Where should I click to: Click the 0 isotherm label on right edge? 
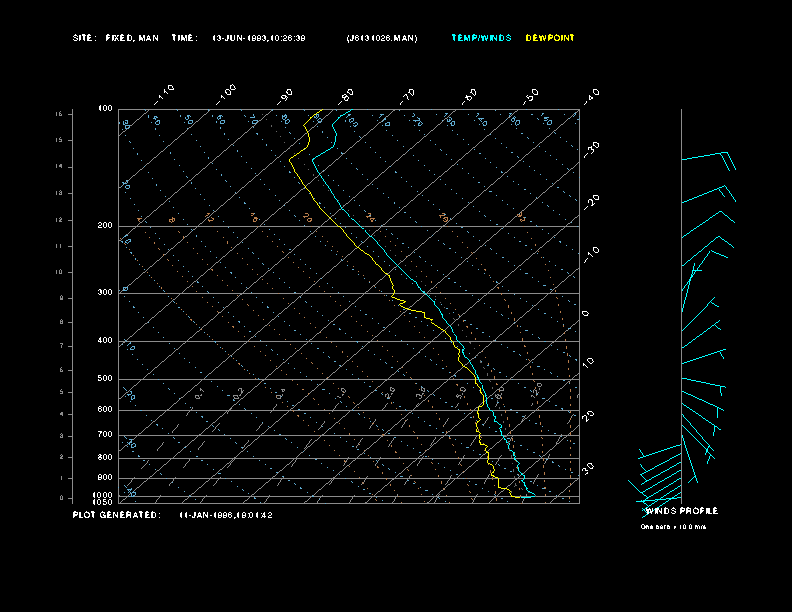tap(586, 313)
